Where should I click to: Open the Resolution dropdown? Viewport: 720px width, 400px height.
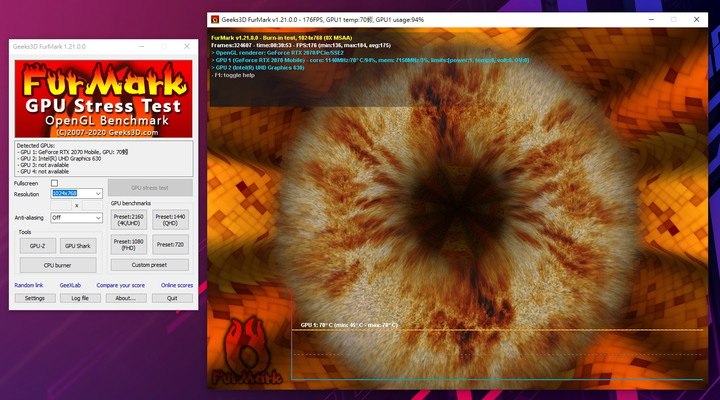(x=76, y=193)
